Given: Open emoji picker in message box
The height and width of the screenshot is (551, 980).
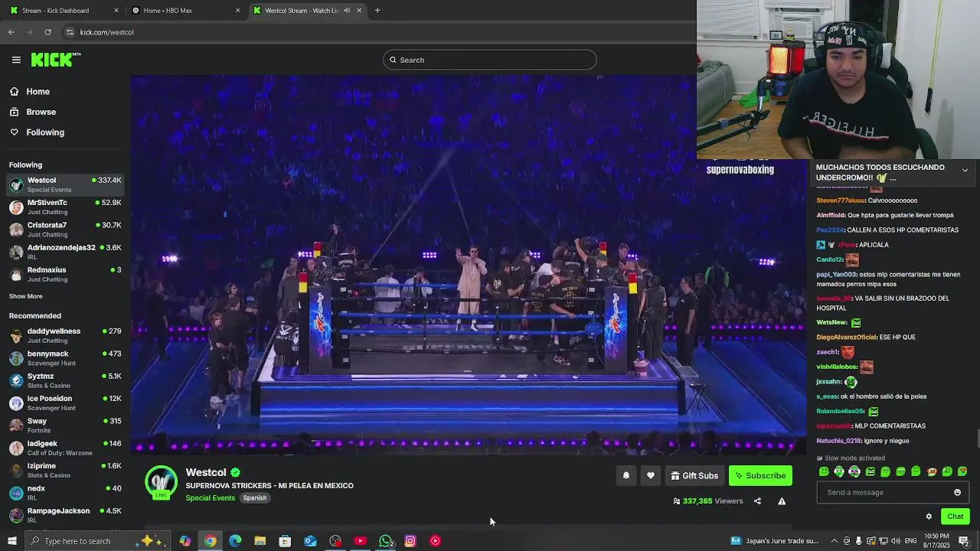Looking at the screenshot, I should click(957, 492).
